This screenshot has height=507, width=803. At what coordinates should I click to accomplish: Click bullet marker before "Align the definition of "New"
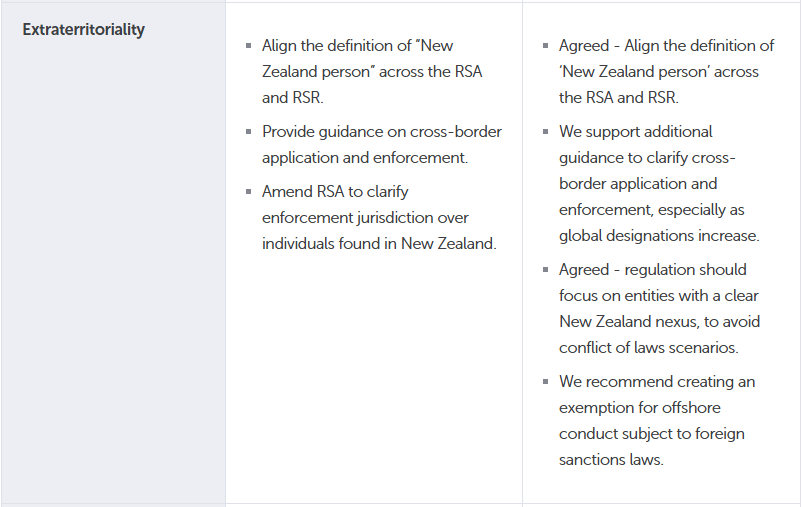click(248, 47)
